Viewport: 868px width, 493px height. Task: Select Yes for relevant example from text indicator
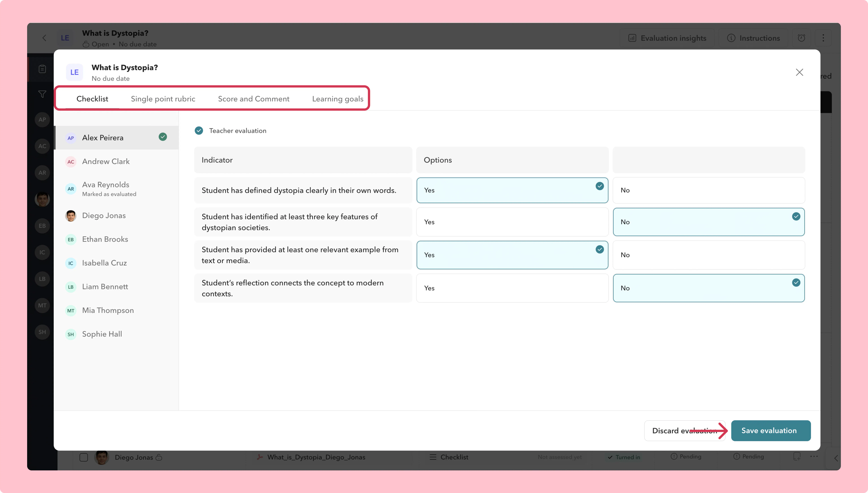(512, 255)
